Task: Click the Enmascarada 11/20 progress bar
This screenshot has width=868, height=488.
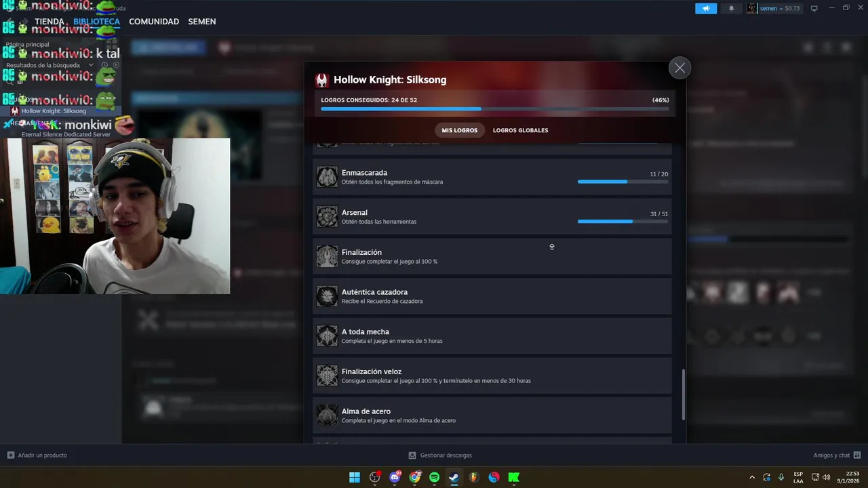Action: coord(623,182)
